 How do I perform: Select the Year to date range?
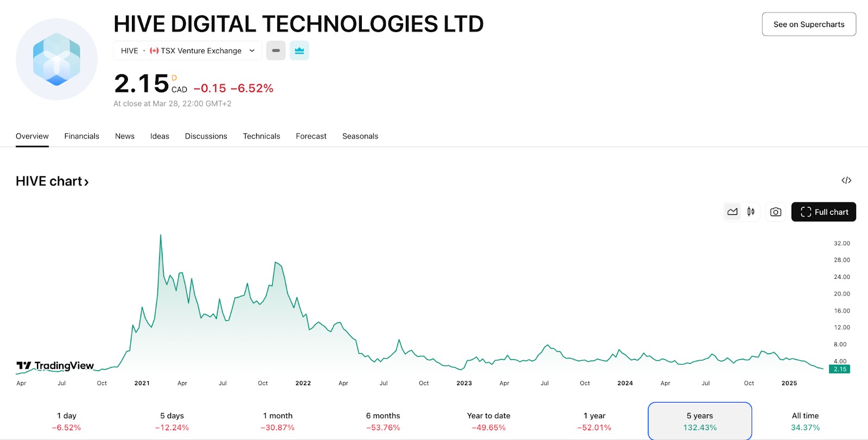pos(489,422)
